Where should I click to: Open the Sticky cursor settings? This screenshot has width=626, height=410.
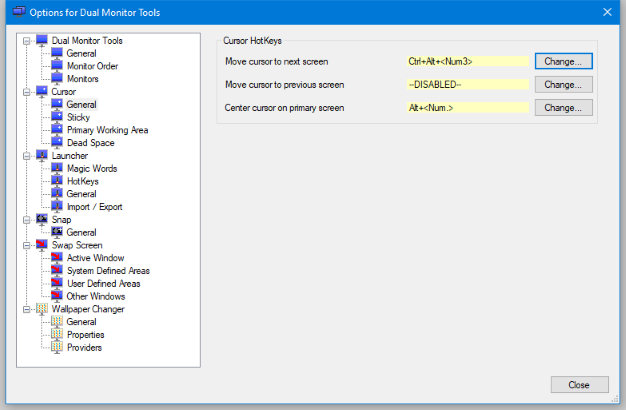[78, 117]
